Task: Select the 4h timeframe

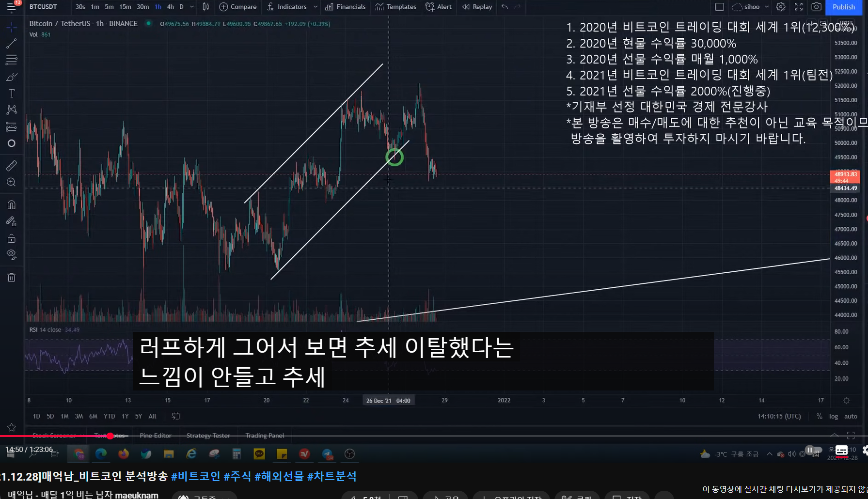Action: click(170, 7)
